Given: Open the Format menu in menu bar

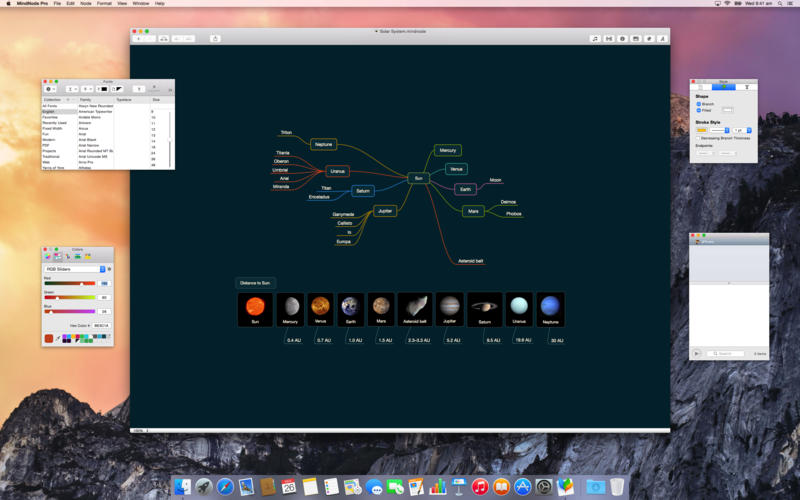Looking at the screenshot, I should coord(104,4).
